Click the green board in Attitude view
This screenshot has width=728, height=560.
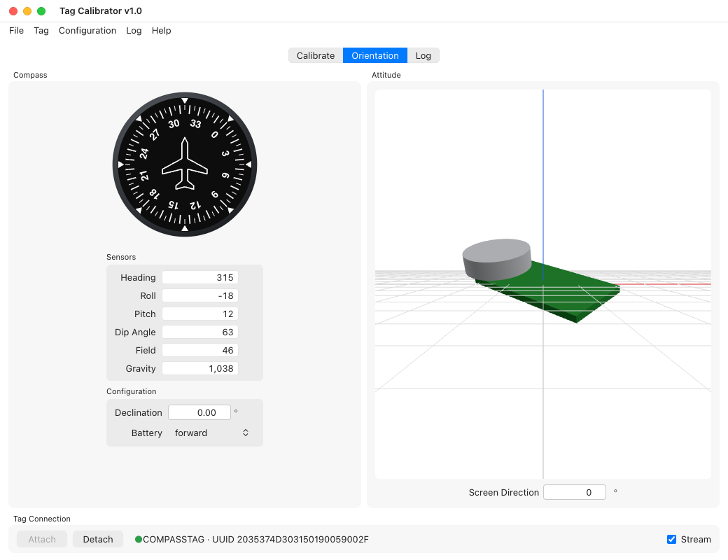(557, 293)
